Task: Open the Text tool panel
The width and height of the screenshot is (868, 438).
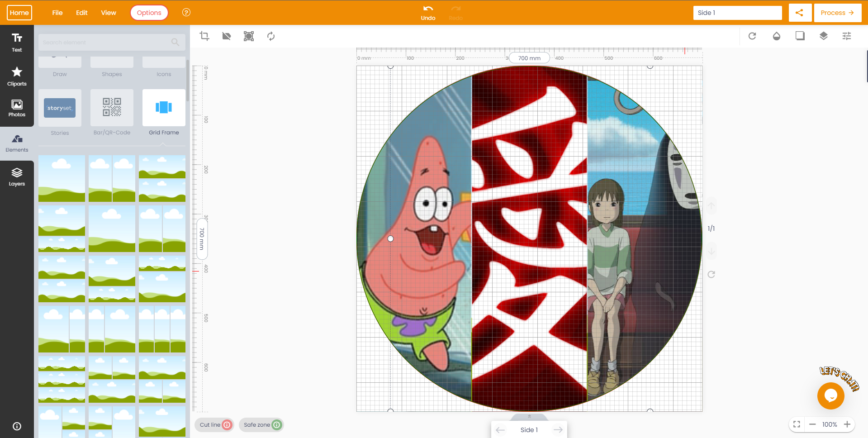Action: pyautogui.click(x=17, y=43)
